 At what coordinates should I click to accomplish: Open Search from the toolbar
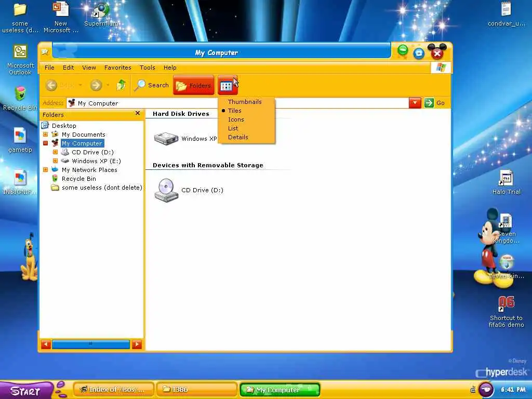click(x=152, y=85)
